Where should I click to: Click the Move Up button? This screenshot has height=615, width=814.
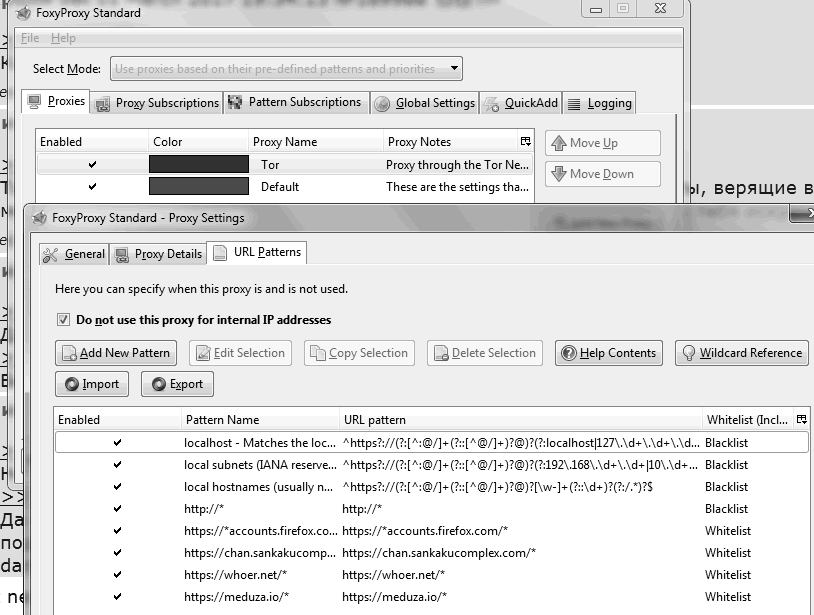click(x=603, y=143)
